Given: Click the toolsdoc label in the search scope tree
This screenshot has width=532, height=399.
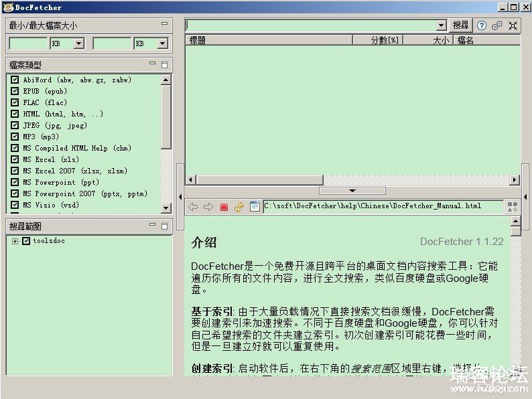Looking at the screenshot, I should pyautogui.click(x=49, y=241).
